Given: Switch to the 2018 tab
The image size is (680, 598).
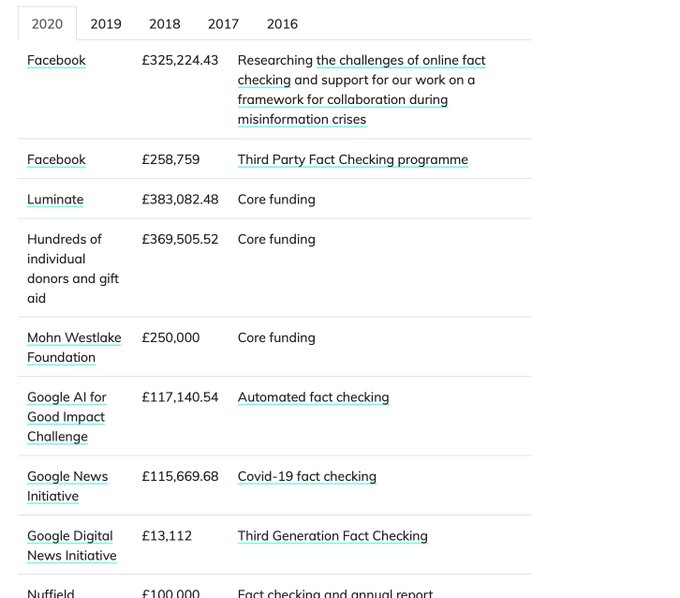Looking at the screenshot, I should point(164,24).
